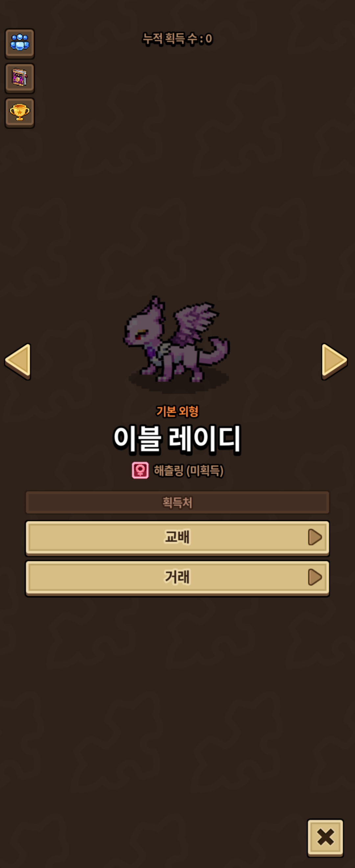The height and width of the screenshot is (868, 355).
Task: Open the purple collection book icon
Action: pos(19,78)
